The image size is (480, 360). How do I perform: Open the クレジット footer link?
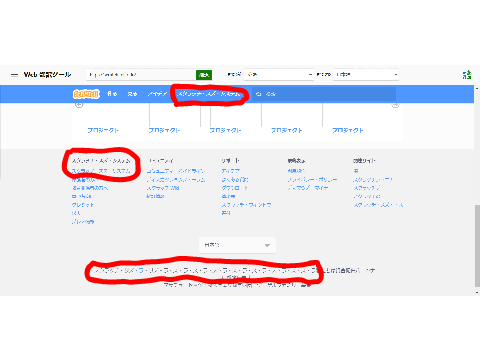tap(83, 205)
